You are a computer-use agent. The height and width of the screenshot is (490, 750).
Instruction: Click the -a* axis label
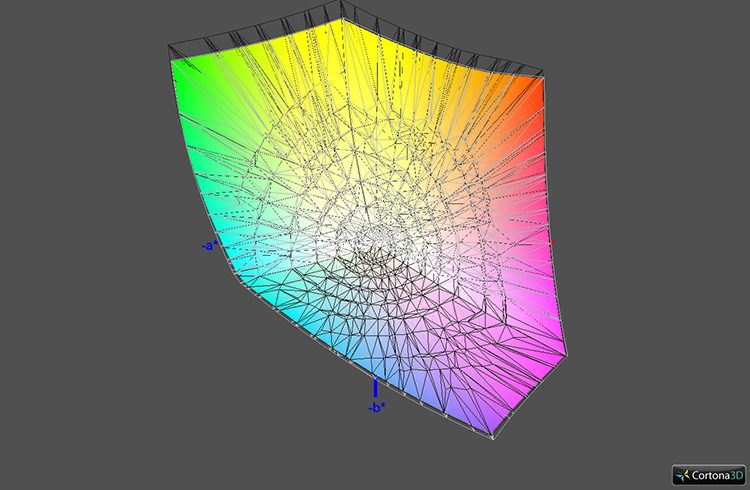point(210,246)
